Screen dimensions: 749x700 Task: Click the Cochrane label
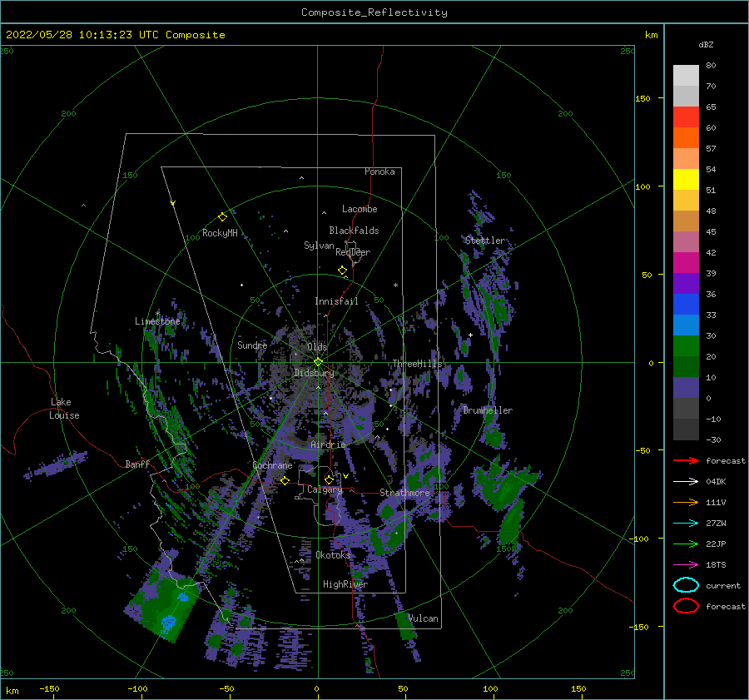272,465
